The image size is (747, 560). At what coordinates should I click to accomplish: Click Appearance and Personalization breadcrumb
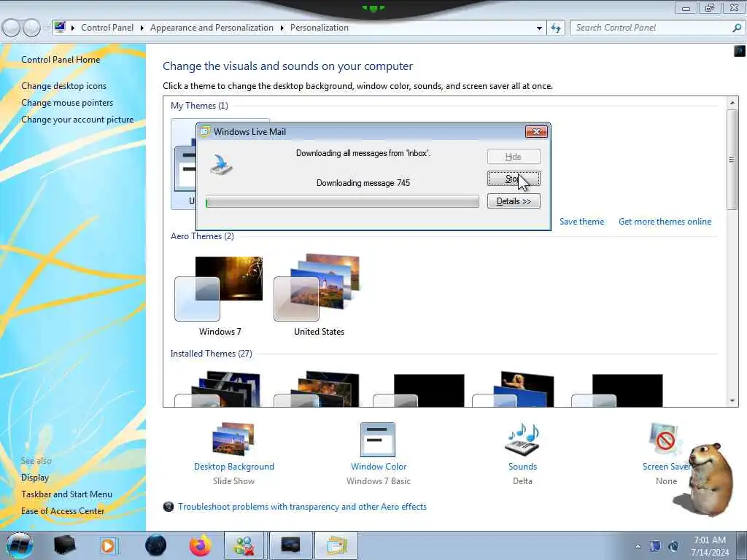pyautogui.click(x=212, y=28)
